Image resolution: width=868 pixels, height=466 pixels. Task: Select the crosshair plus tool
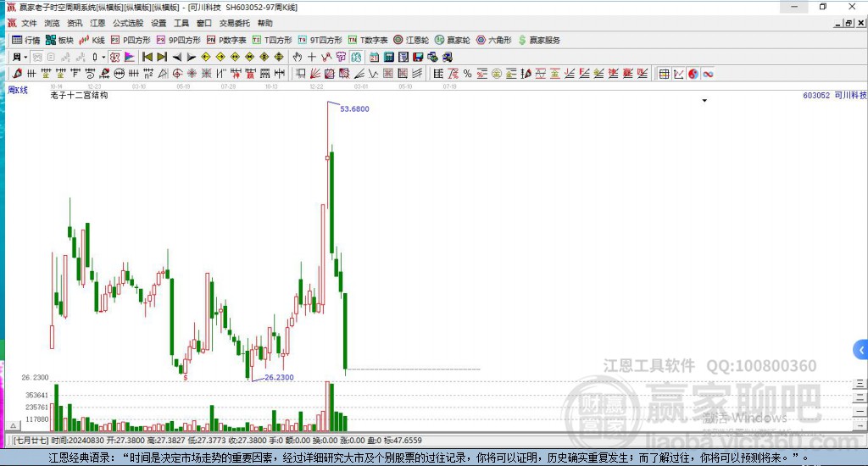(x=312, y=57)
